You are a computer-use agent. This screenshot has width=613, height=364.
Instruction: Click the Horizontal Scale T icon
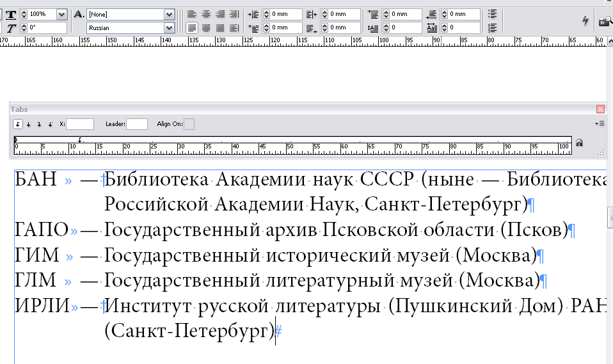(x=11, y=15)
